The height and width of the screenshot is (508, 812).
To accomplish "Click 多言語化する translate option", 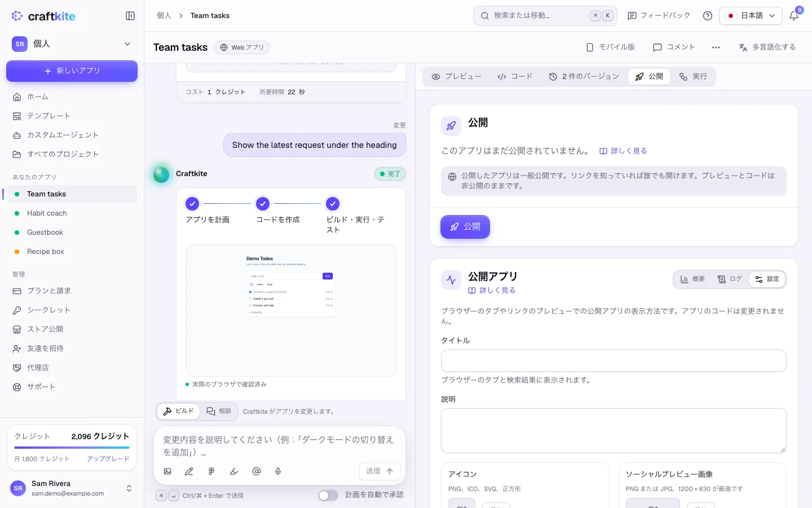I will point(767,47).
